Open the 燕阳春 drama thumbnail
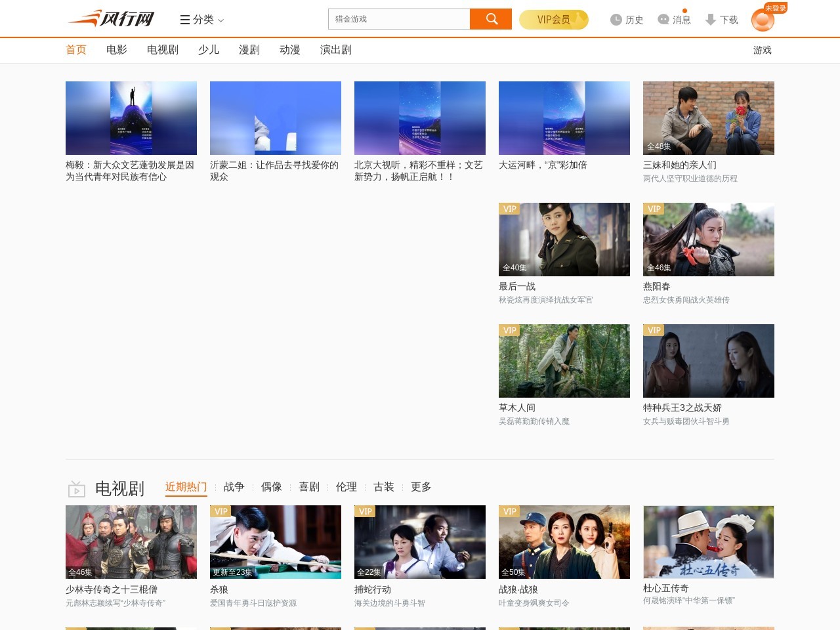Image resolution: width=840 pixels, height=630 pixels. coord(708,240)
